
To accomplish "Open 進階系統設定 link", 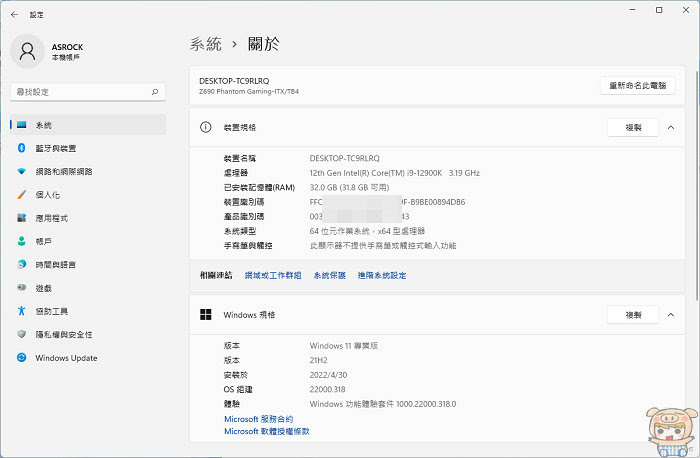I will pyautogui.click(x=382, y=275).
